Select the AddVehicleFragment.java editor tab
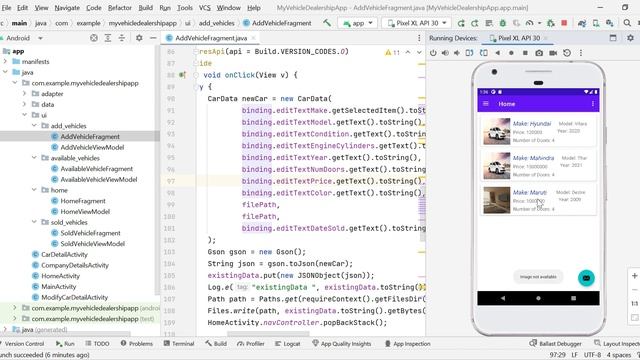This screenshot has height=360, width=640. point(211,38)
